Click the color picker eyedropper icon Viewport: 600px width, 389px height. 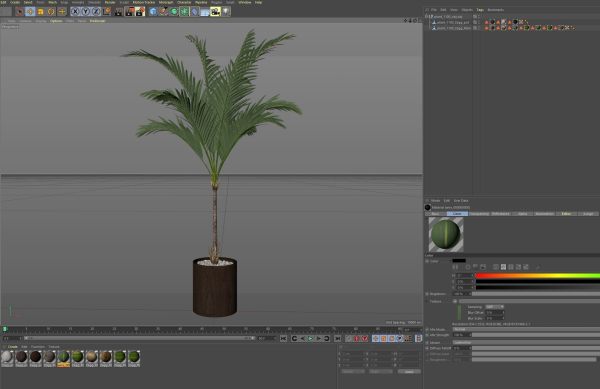click(x=538, y=267)
